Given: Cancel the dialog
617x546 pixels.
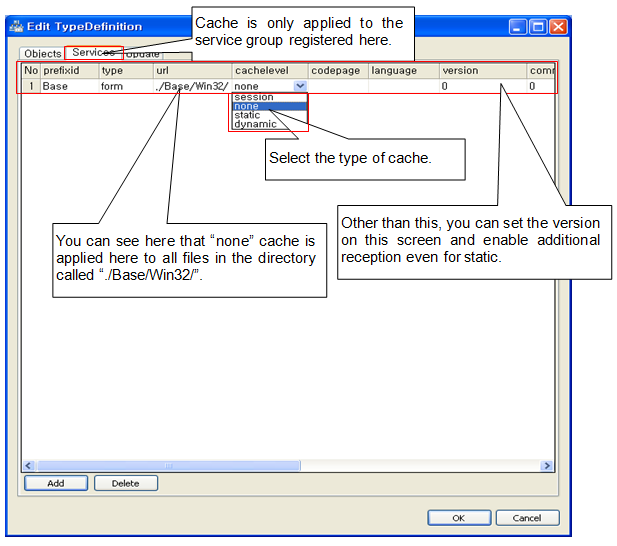Looking at the screenshot, I should 526,518.
